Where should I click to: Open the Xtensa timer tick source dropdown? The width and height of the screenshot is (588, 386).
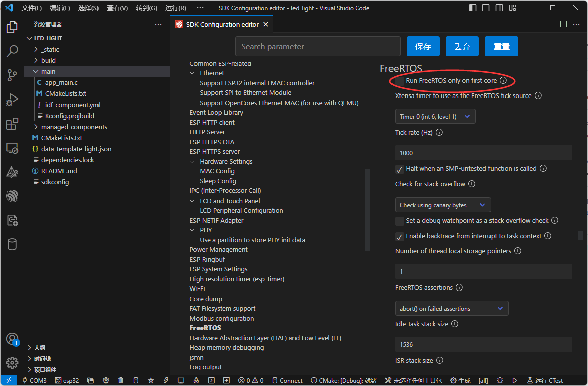point(435,116)
